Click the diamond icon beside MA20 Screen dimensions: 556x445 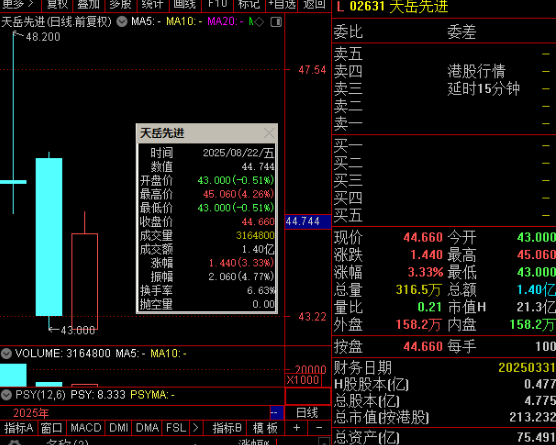260,22
